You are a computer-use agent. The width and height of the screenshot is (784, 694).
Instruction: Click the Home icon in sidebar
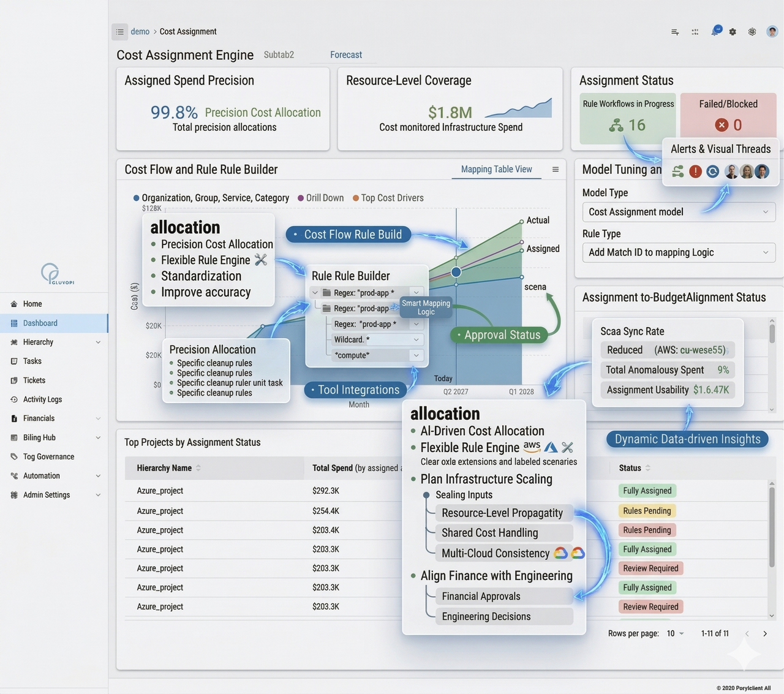click(x=14, y=304)
